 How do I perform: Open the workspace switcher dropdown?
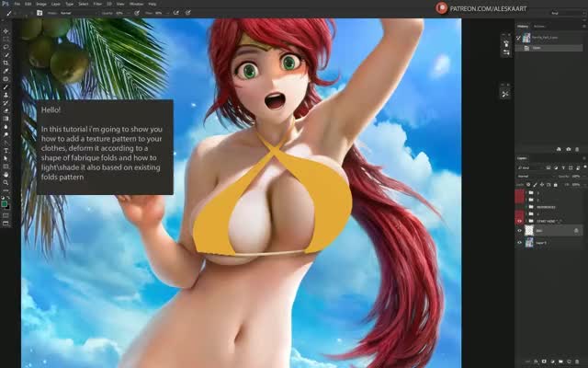click(568, 13)
